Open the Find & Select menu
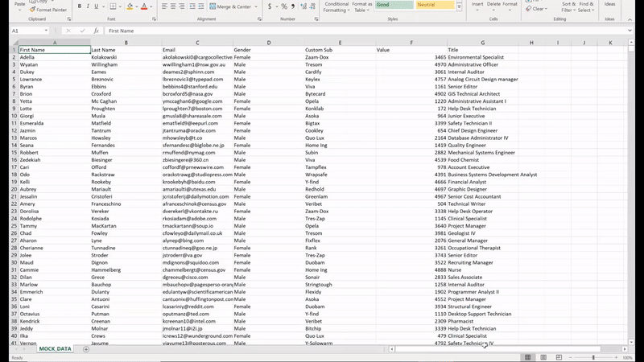The height and width of the screenshot is (362, 644). click(x=586, y=7)
